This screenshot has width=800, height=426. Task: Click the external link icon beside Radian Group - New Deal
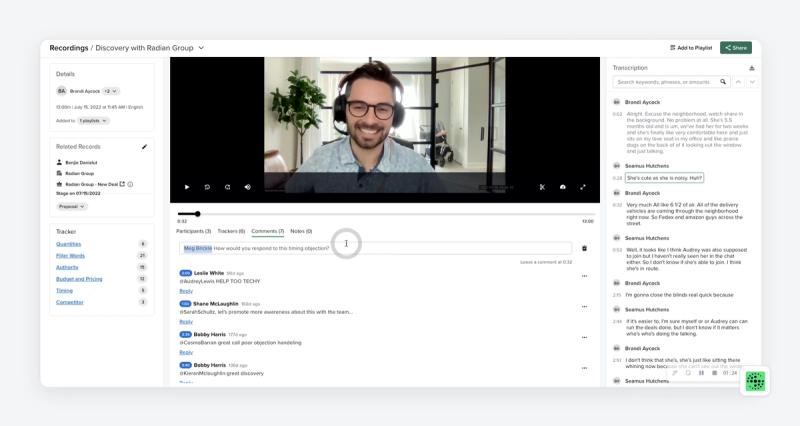(x=122, y=184)
